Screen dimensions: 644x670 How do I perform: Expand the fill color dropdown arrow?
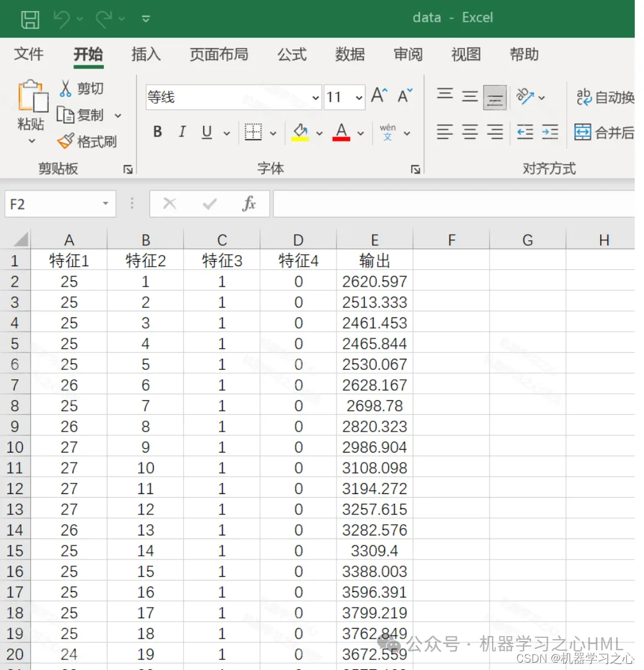coord(319,133)
